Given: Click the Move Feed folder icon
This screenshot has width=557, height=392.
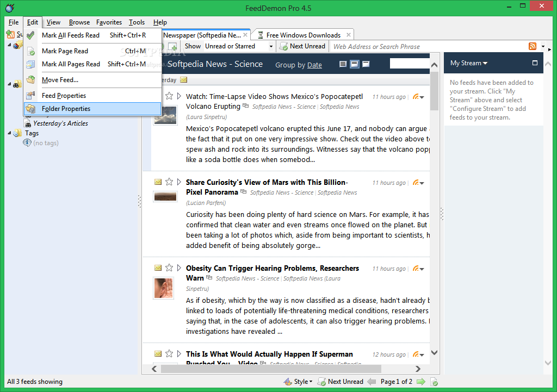Looking at the screenshot, I should (31, 79).
